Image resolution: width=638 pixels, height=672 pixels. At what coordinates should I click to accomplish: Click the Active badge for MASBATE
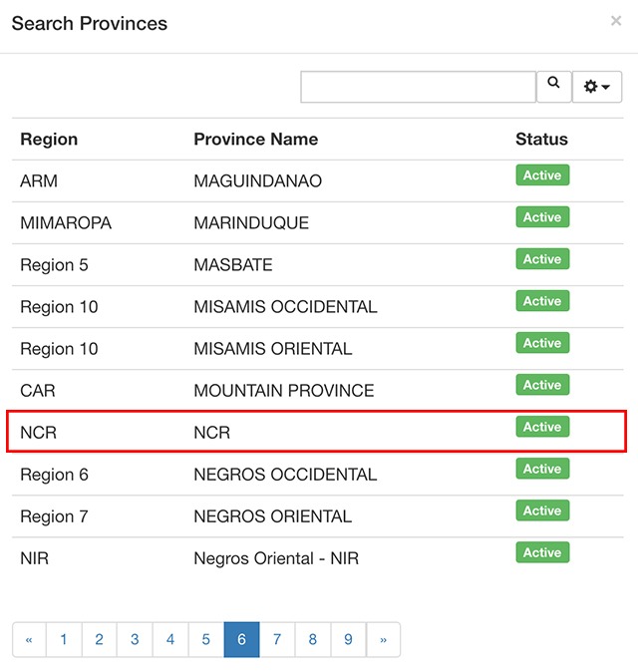[x=542, y=259]
